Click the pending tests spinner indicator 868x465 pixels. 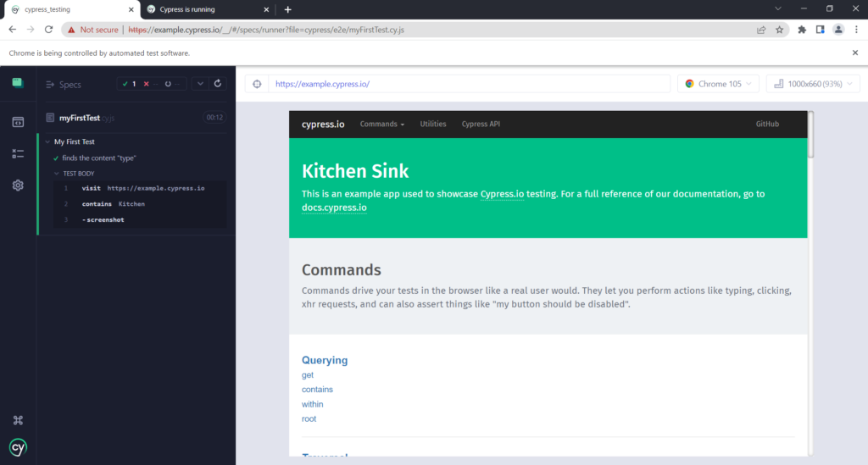click(171, 84)
